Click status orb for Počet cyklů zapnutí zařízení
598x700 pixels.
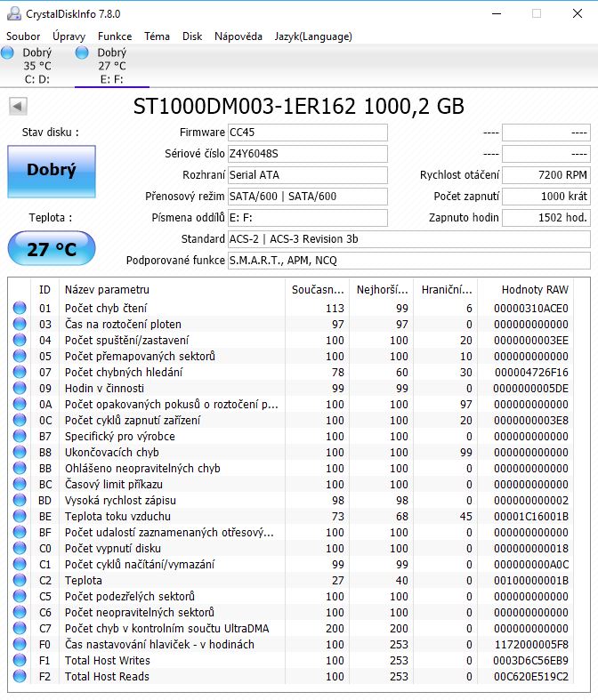(x=20, y=420)
